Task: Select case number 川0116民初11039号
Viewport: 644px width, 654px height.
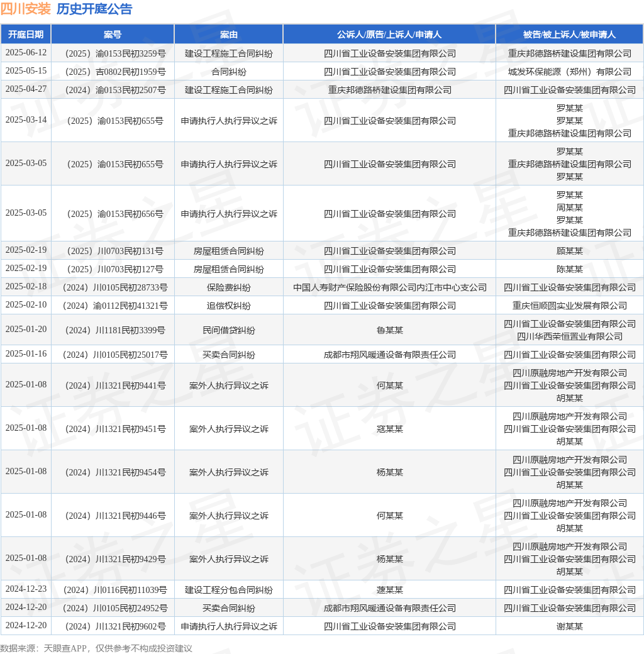Action: pyautogui.click(x=115, y=590)
